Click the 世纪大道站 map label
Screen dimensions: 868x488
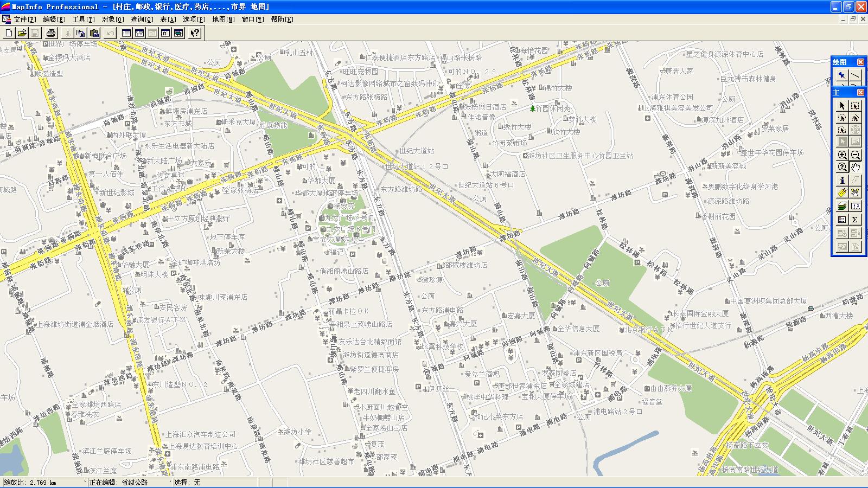pyautogui.click(x=417, y=151)
